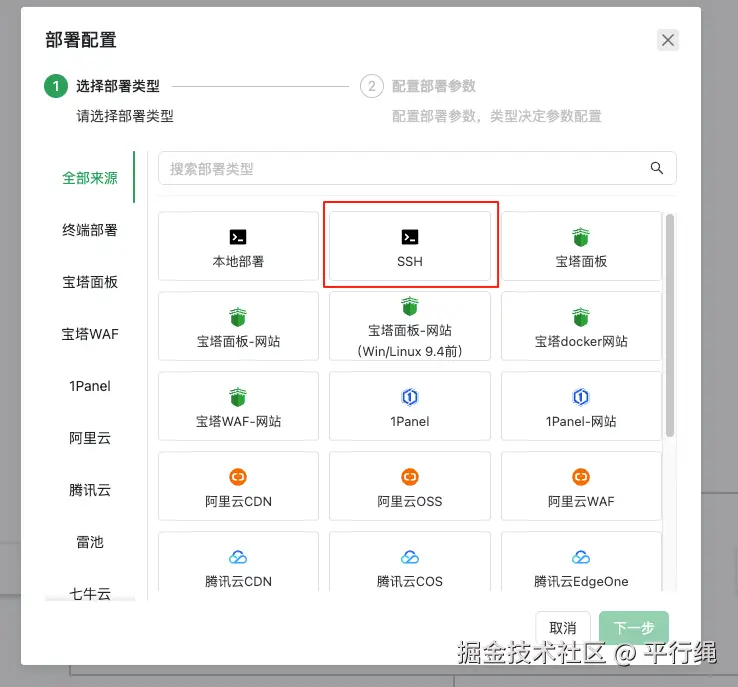Click step 1 circle 选择部署类型
This screenshot has height=687, width=738.
(56, 86)
